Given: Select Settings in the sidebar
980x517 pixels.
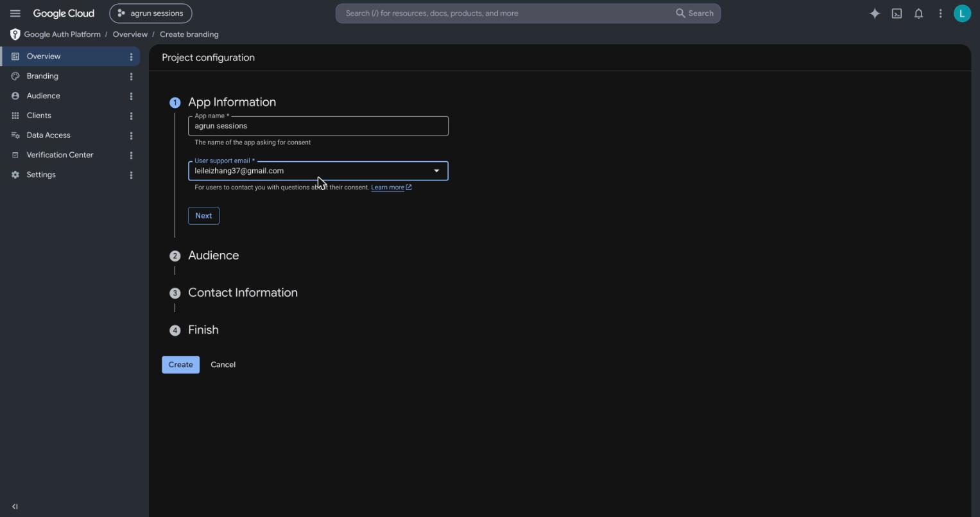Looking at the screenshot, I should (71, 175).
